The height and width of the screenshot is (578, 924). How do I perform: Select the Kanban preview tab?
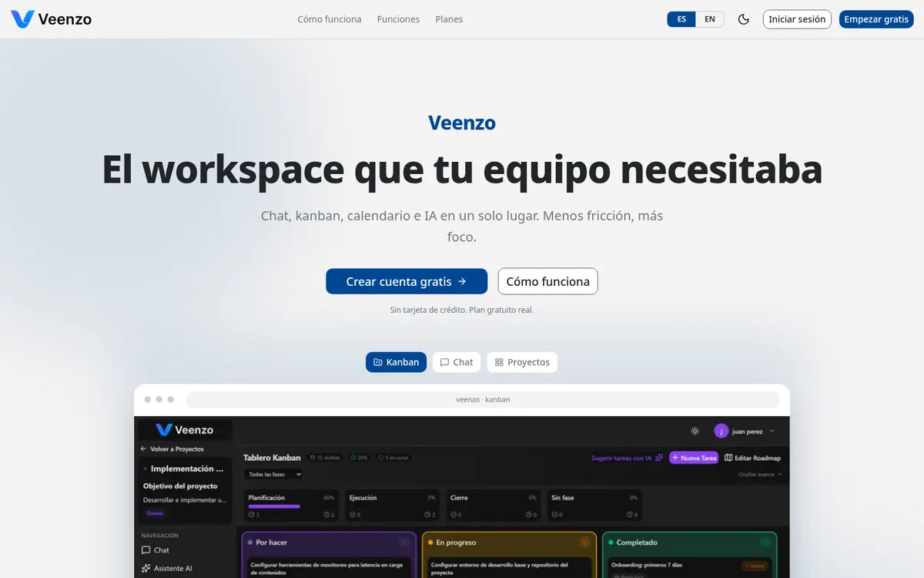tap(396, 362)
